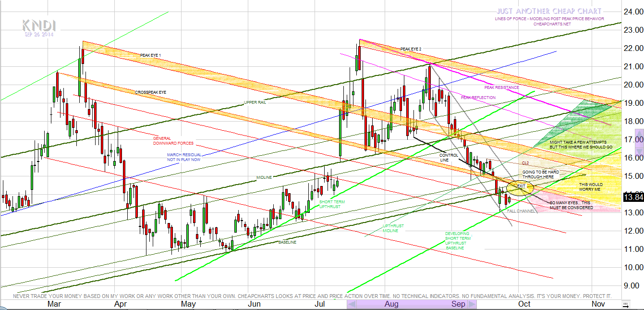
Task: Click the up arrow on the price axis scroller
Action: point(639,133)
